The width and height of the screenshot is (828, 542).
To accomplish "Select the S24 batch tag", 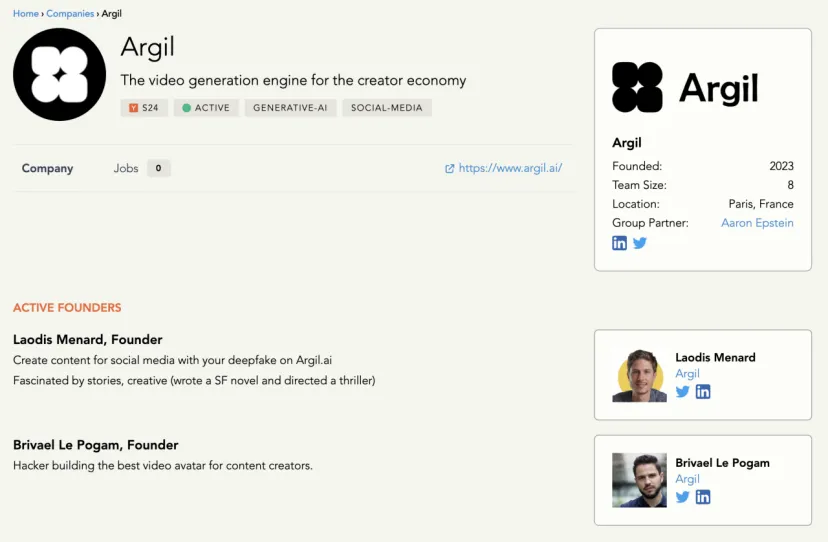I will (144, 108).
